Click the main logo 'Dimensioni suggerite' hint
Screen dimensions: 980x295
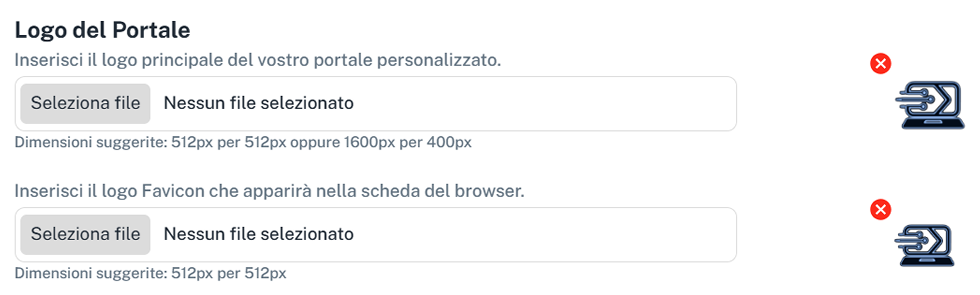pyautogui.click(x=243, y=142)
